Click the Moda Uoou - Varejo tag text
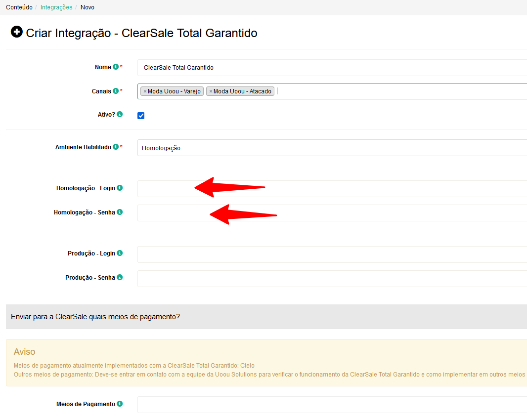The width and height of the screenshot is (527, 420). [174, 91]
